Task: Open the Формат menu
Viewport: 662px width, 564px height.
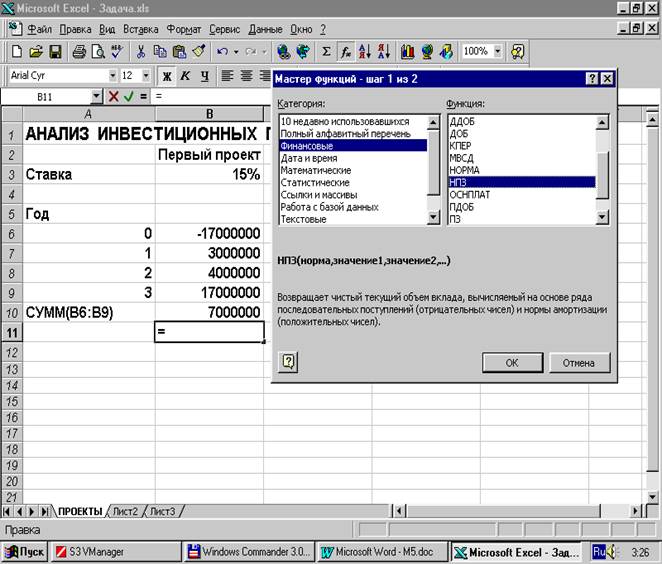Action: (184, 29)
